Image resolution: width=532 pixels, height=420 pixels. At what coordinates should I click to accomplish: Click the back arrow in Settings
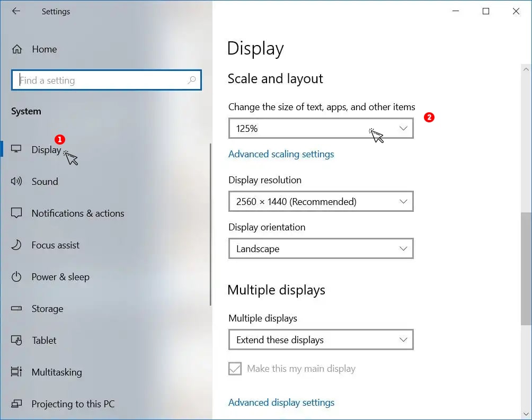coord(16,11)
